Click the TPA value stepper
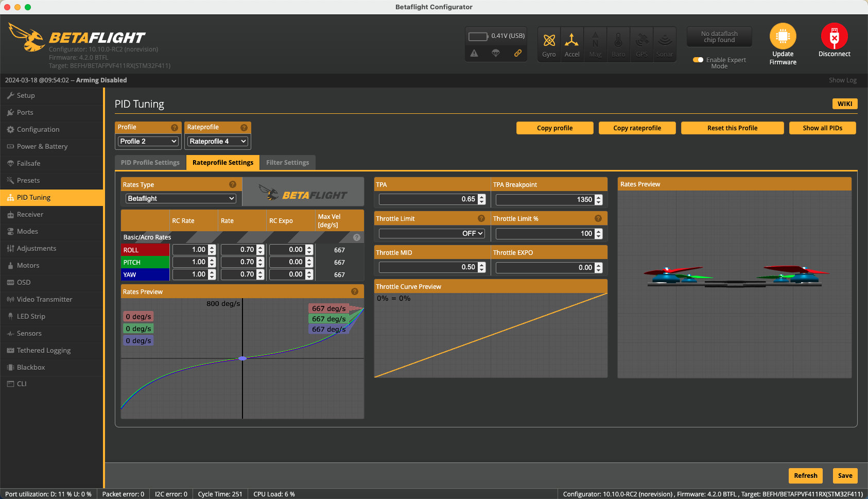 (481, 199)
